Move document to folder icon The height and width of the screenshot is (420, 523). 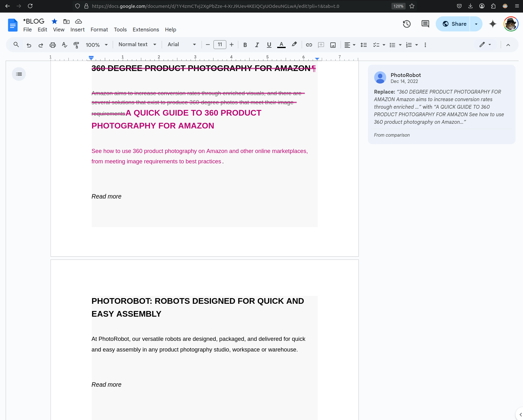67,21
